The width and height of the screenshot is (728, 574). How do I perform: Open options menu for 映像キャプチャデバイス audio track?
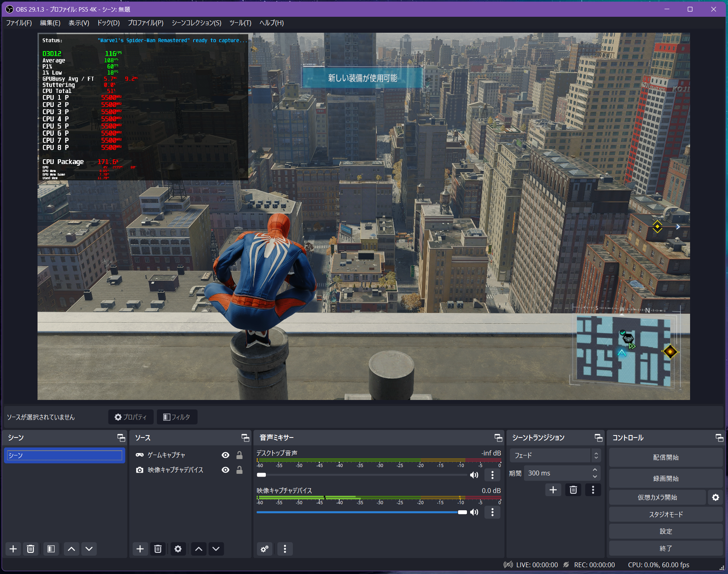point(493,512)
